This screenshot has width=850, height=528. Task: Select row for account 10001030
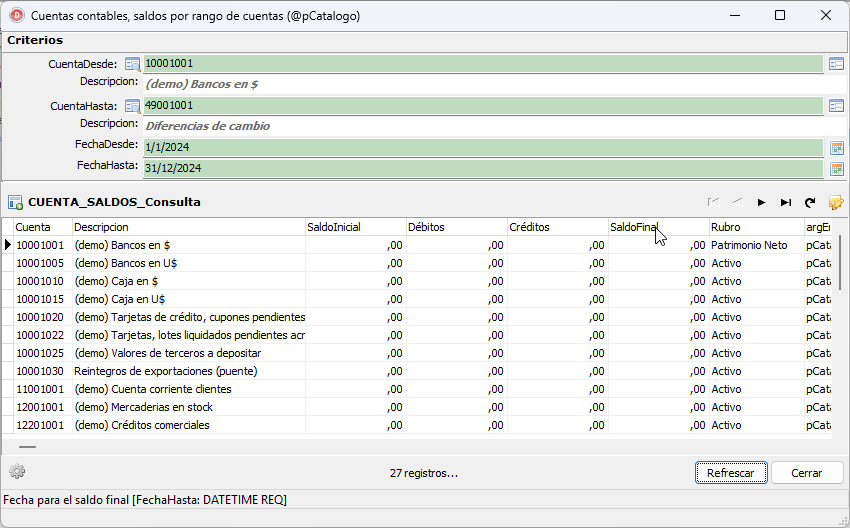pyautogui.click(x=416, y=371)
